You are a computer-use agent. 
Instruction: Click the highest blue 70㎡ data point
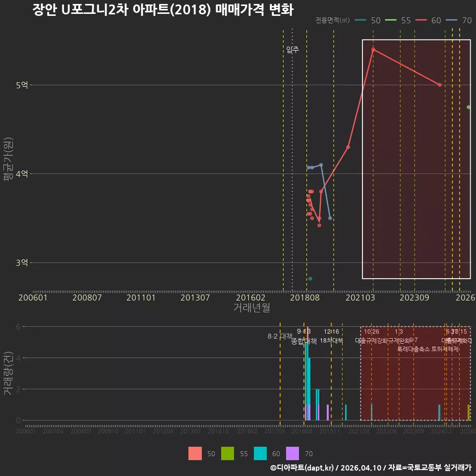pyautogui.click(x=321, y=165)
